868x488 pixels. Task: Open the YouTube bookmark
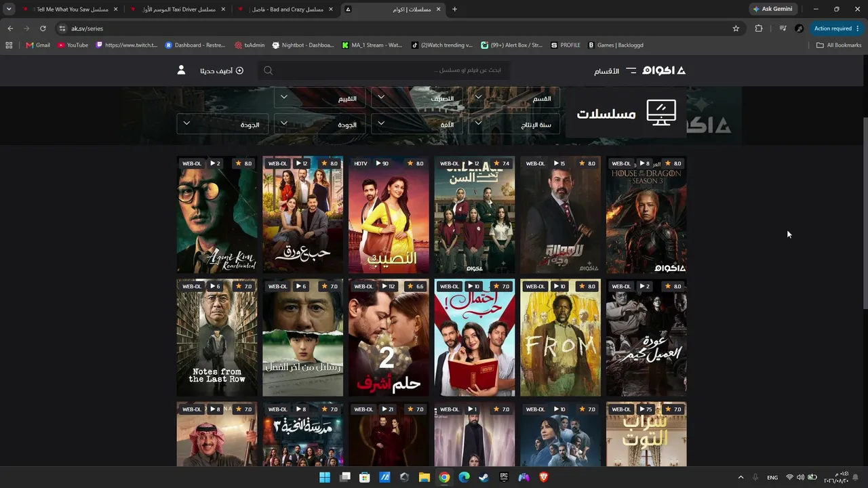(x=73, y=45)
